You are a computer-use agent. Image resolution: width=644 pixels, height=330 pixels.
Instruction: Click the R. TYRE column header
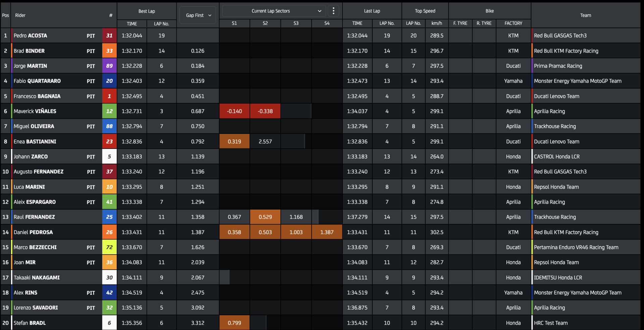484,23
